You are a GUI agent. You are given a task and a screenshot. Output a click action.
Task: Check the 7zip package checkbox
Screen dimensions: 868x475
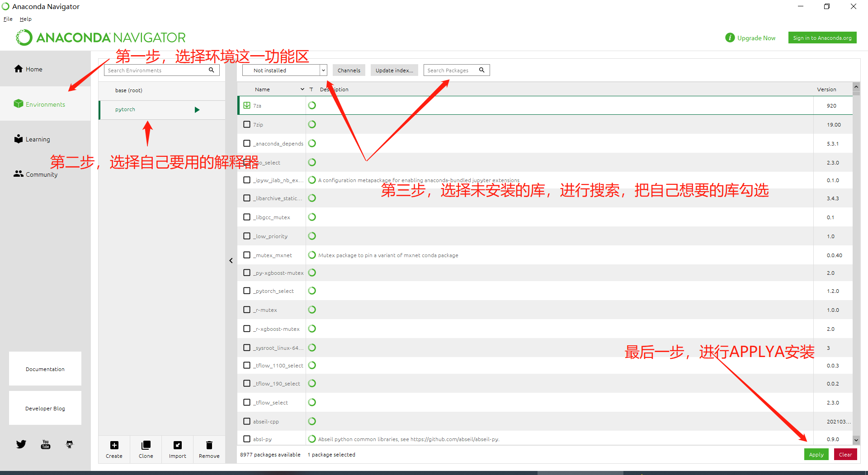[x=247, y=124]
